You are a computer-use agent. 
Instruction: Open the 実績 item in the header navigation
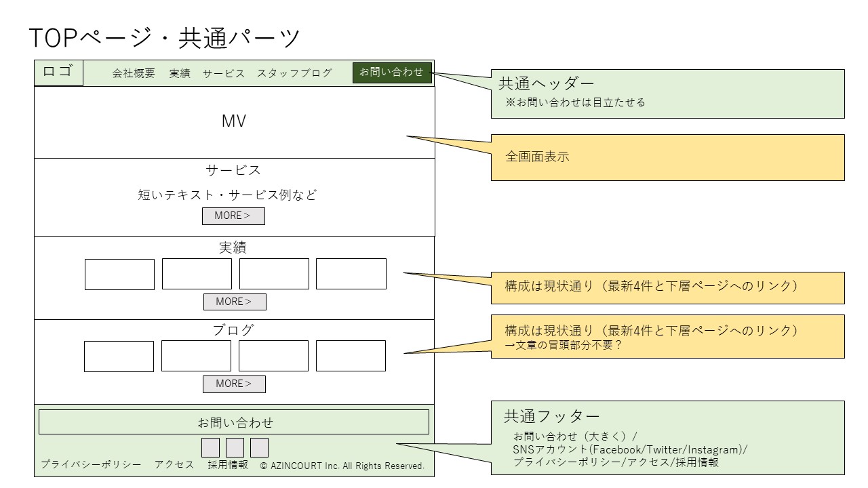pos(180,73)
